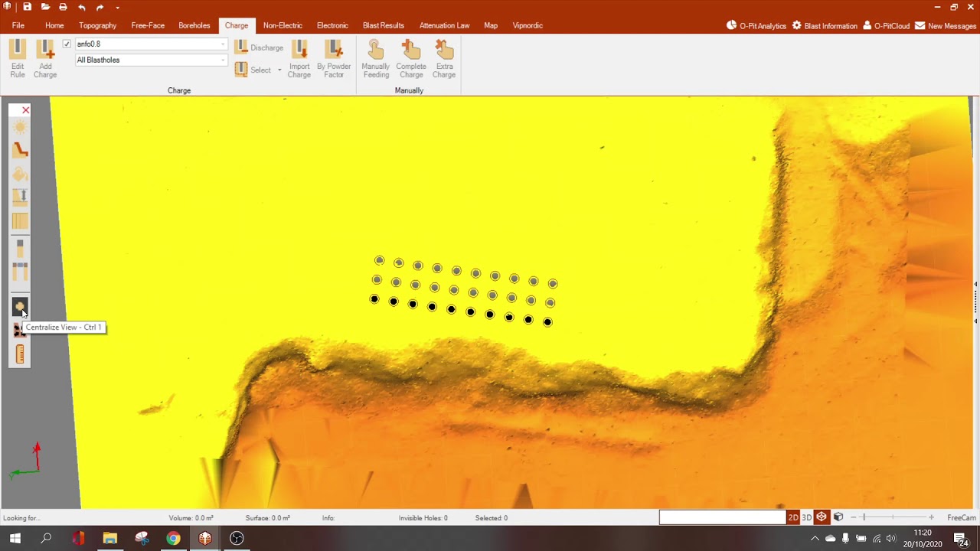The width and height of the screenshot is (980, 551).
Task: Open Blast Information
Action: pos(825,26)
